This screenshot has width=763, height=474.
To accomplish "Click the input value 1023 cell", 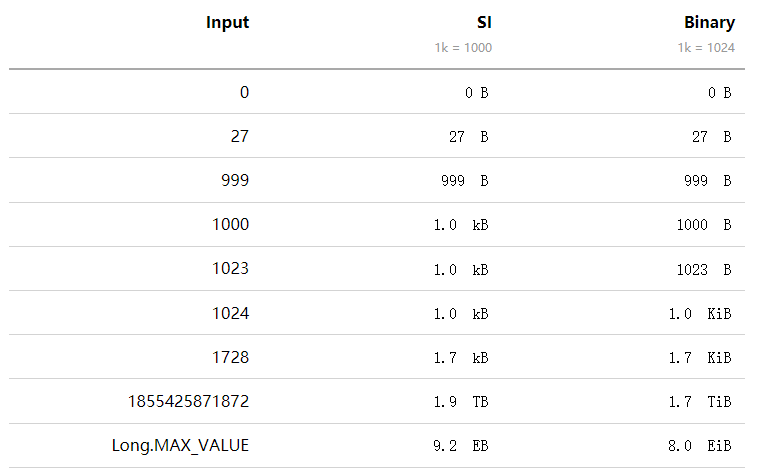I will click(x=231, y=269).
